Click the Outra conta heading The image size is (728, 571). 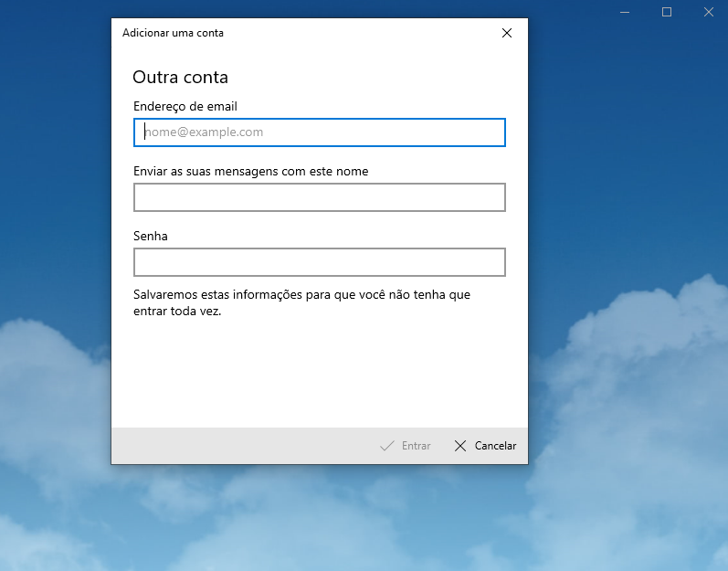coord(180,77)
